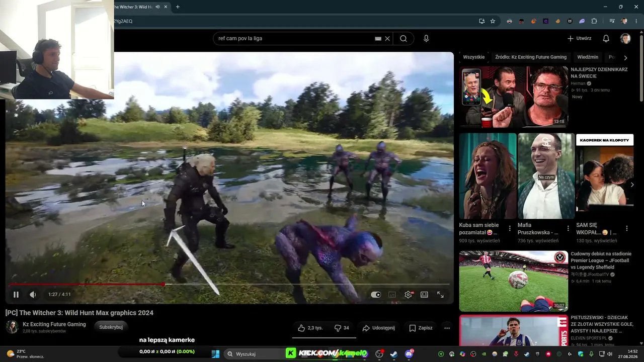The image size is (644, 362).
Task: Enter full screen video mode
Action: pos(440,295)
